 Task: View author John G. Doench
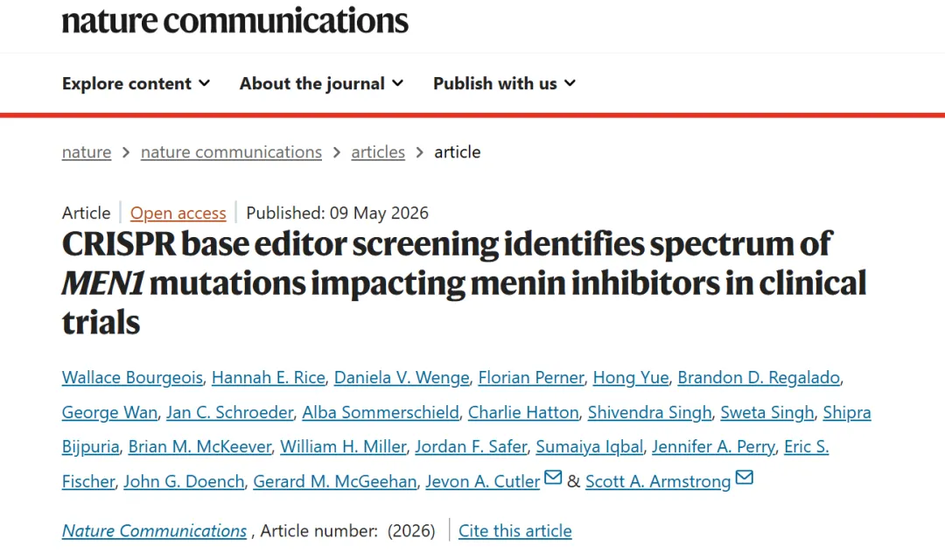coord(184,481)
